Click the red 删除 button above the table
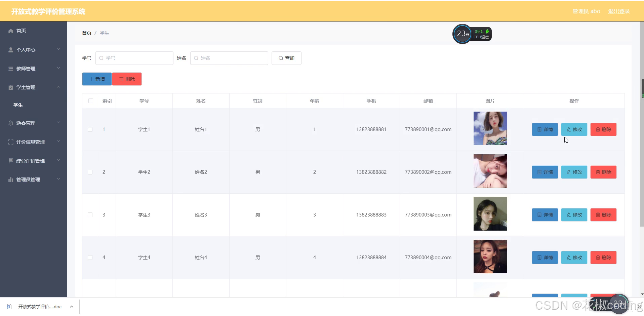Image resolution: width=644 pixels, height=316 pixels. (127, 79)
